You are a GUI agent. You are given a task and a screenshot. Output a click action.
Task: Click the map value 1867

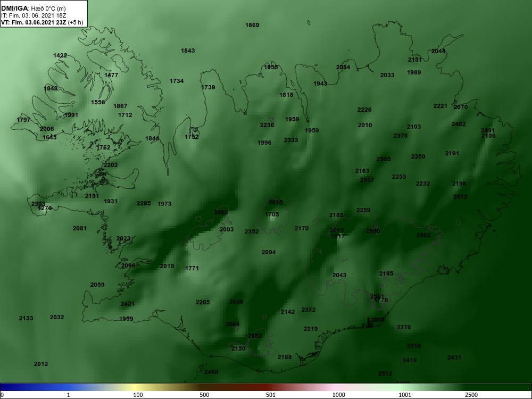click(120, 106)
